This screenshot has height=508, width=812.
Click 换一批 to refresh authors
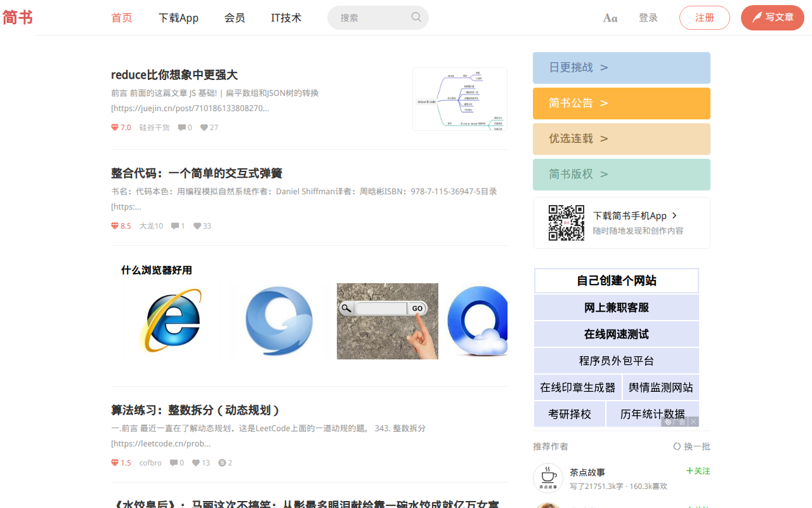tap(697, 446)
